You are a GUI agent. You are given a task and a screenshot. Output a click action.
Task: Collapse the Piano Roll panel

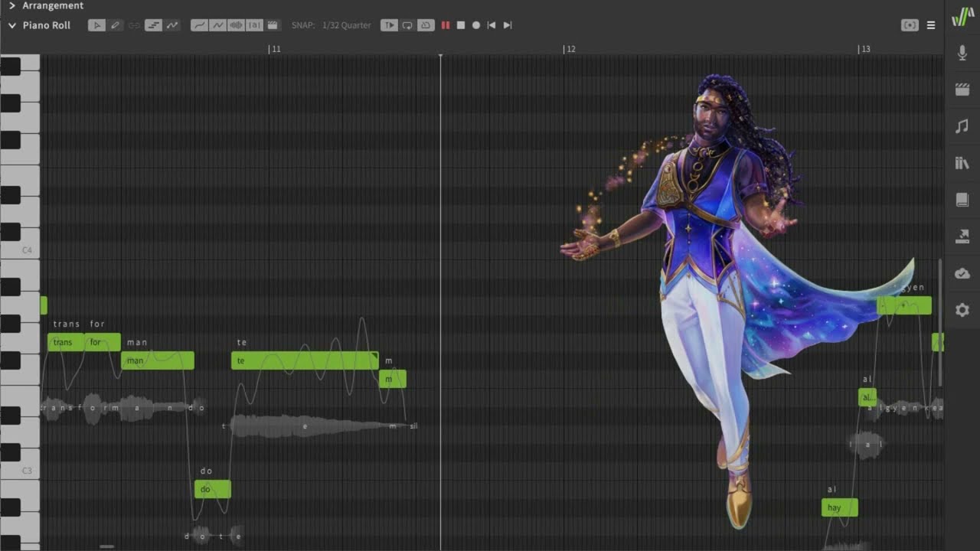[x=12, y=25]
